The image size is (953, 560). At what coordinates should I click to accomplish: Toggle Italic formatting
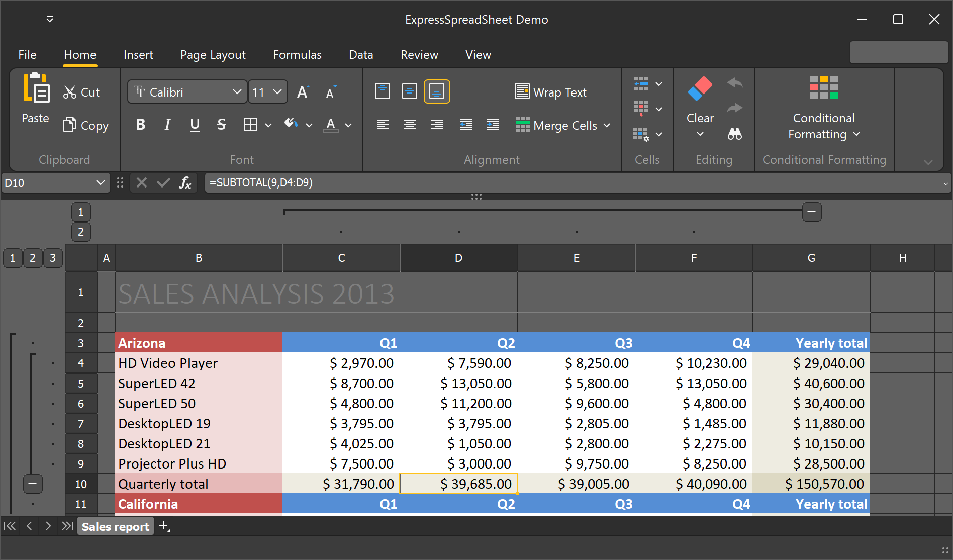click(x=167, y=125)
